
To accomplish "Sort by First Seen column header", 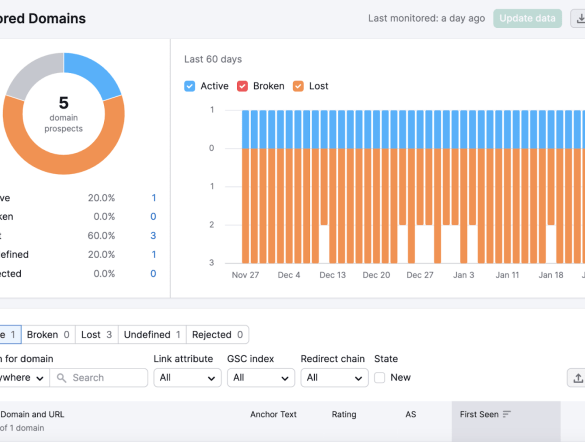I will (x=479, y=414).
